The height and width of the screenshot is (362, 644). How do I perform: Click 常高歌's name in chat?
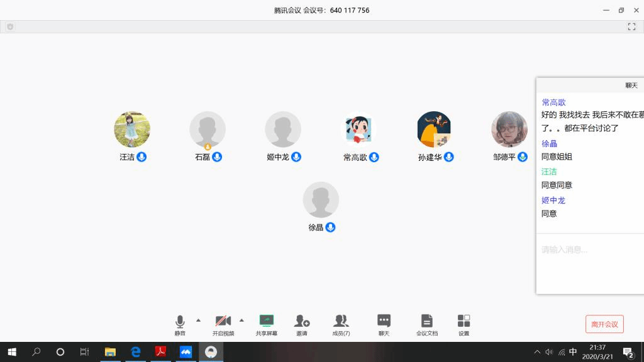click(553, 102)
